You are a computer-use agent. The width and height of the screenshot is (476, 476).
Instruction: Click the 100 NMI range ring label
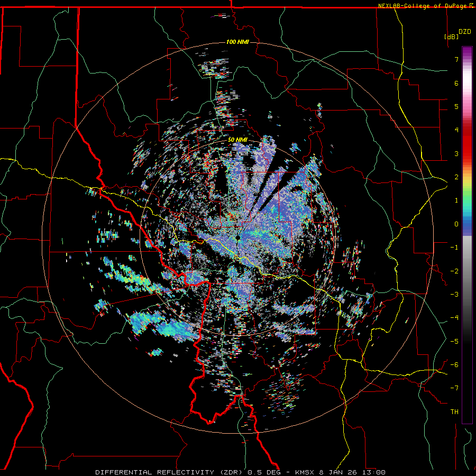(237, 42)
